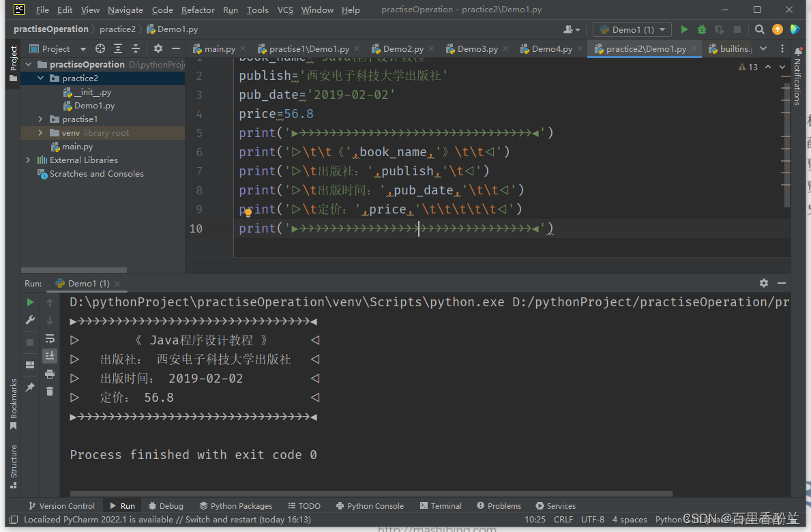
Task: Go to next highlighted warning arrow
Action: (x=782, y=68)
